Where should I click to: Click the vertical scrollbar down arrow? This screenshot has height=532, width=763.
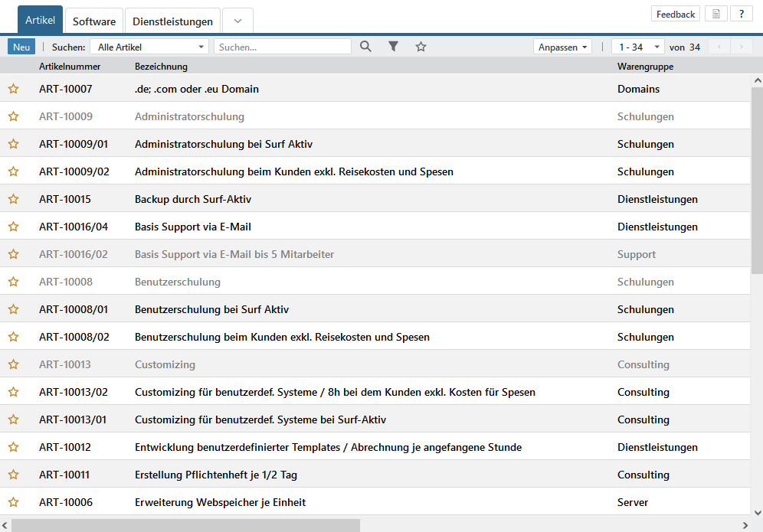point(757,513)
